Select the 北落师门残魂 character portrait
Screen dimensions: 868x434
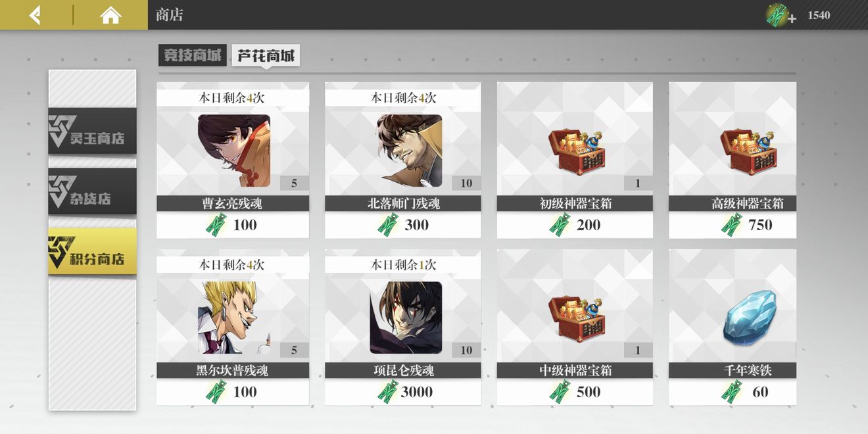[x=409, y=151]
